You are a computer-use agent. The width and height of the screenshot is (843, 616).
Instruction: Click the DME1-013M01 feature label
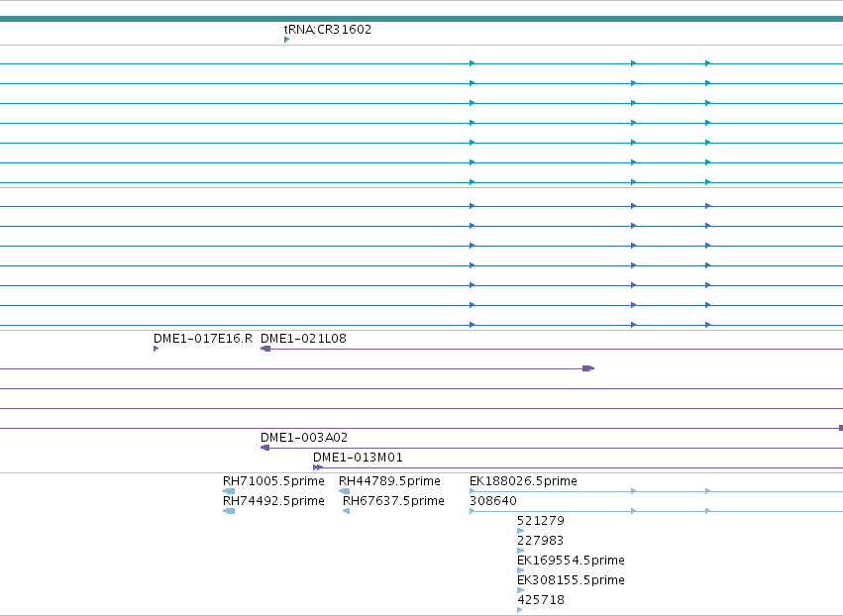[358, 457]
